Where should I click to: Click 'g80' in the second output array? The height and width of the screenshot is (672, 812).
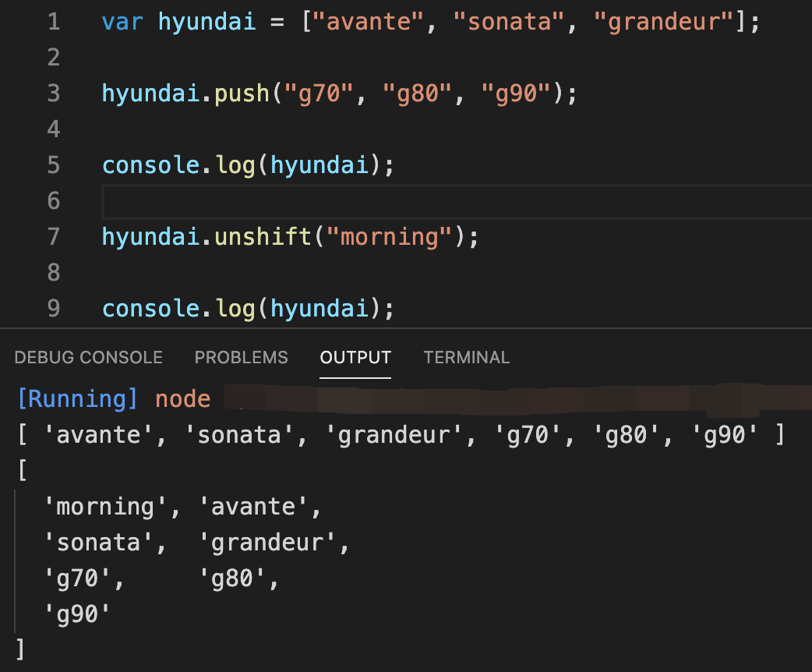pos(232,578)
